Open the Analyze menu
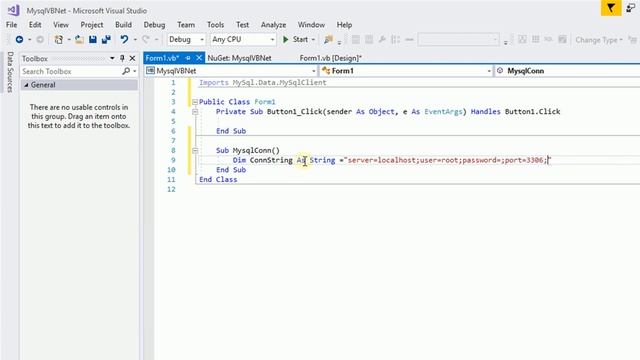The width and height of the screenshot is (640, 360). click(273, 25)
